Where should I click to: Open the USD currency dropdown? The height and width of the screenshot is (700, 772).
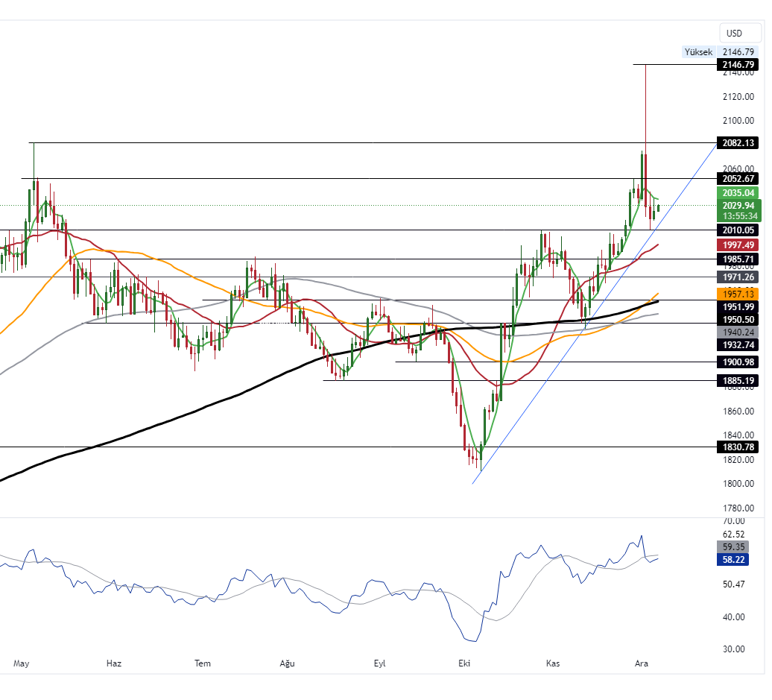734,33
